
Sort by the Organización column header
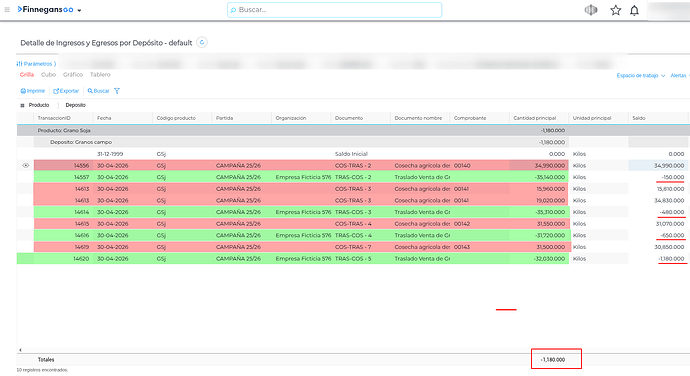click(301, 118)
